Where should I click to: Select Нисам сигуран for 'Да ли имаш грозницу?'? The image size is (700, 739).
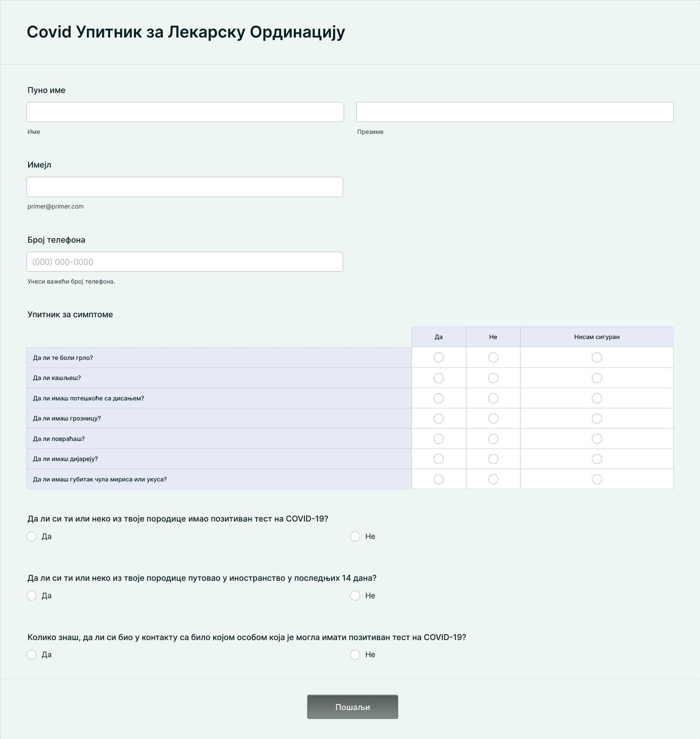[x=596, y=419]
